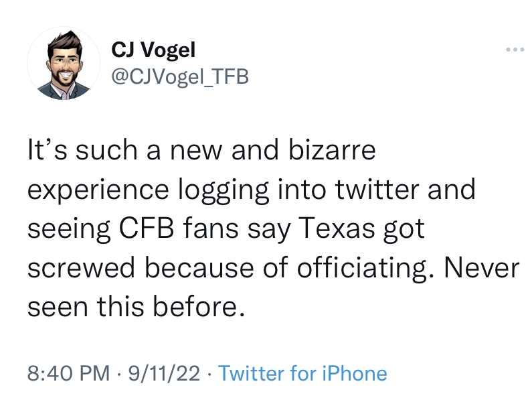Visit the @CJVogel_TFB handle
Image resolution: width=532 pixels, height=400 pixels.
click(179, 76)
